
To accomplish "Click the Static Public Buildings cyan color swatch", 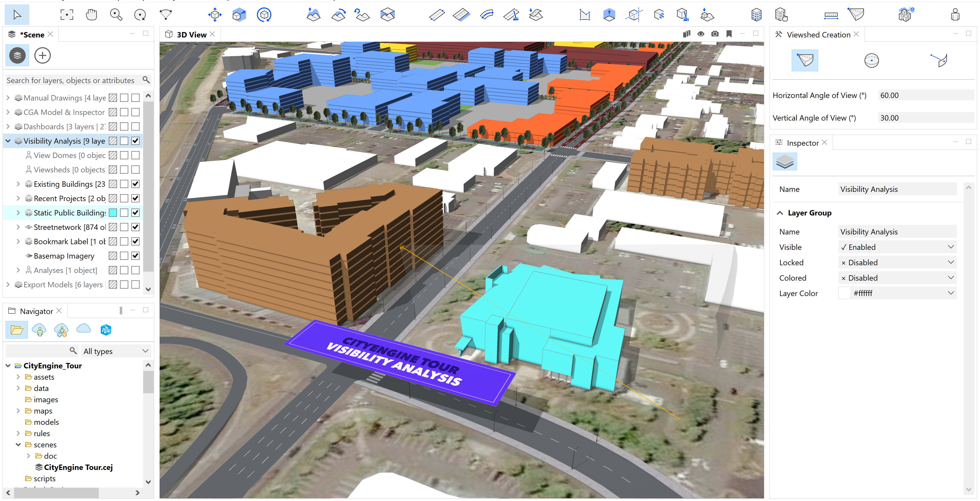I will click(x=113, y=213).
